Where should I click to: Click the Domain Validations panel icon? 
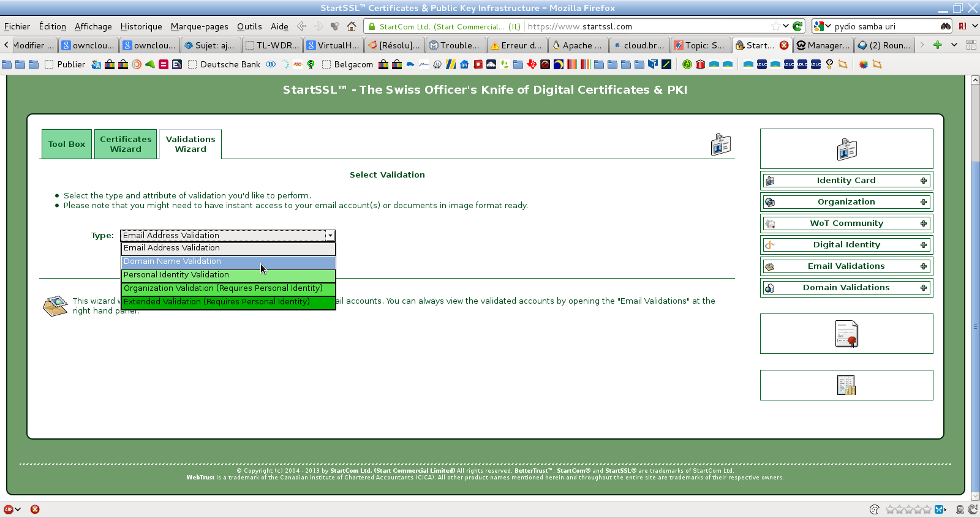pos(770,288)
